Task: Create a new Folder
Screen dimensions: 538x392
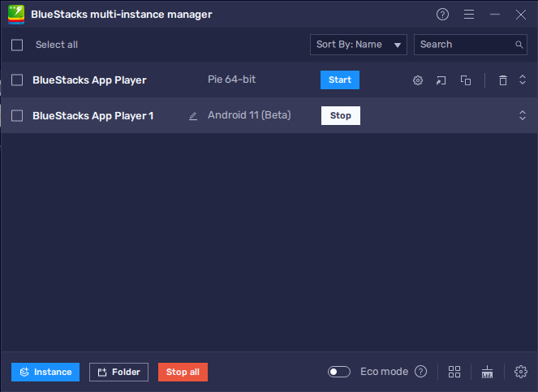Action: 118,372
